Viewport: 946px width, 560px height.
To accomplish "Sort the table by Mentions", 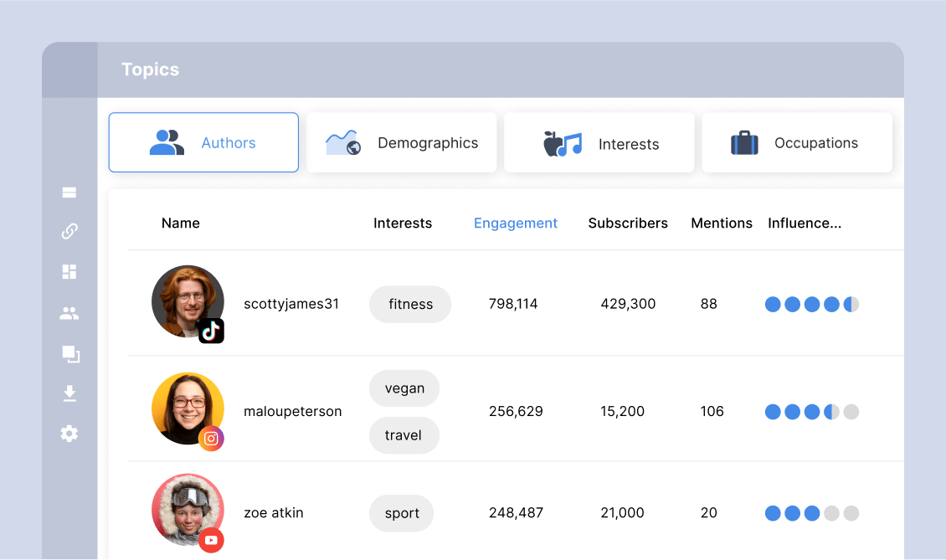I will 722,223.
